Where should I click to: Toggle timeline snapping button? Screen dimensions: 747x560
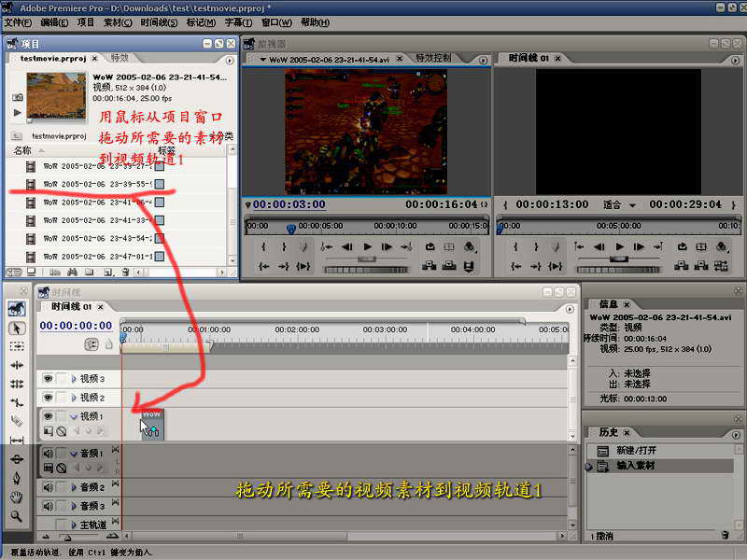(92, 343)
